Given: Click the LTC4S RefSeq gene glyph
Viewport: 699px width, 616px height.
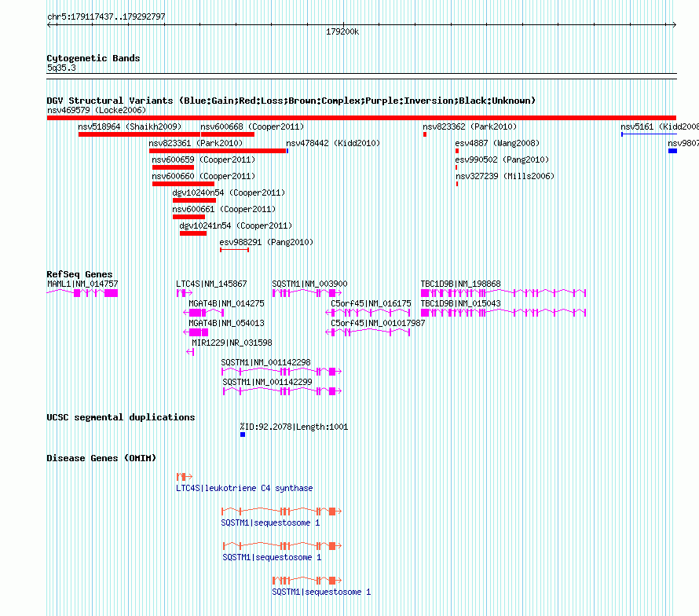Looking at the screenshot, I should coord(184,293).
